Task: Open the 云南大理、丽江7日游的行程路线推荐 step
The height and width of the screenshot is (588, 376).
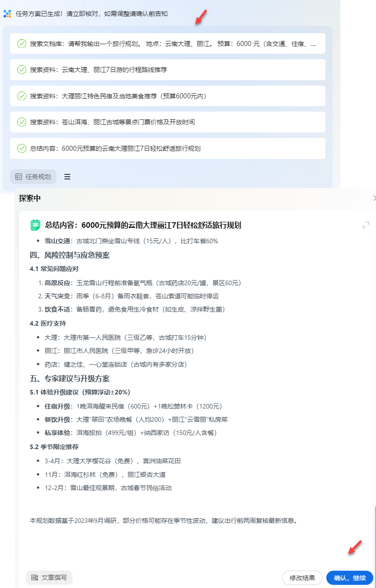Action: pyautogui.click(x=168, y=70)
